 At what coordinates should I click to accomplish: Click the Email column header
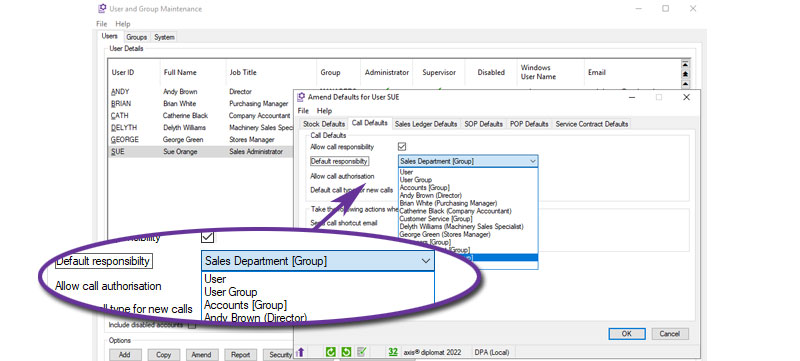pos(596,72)
